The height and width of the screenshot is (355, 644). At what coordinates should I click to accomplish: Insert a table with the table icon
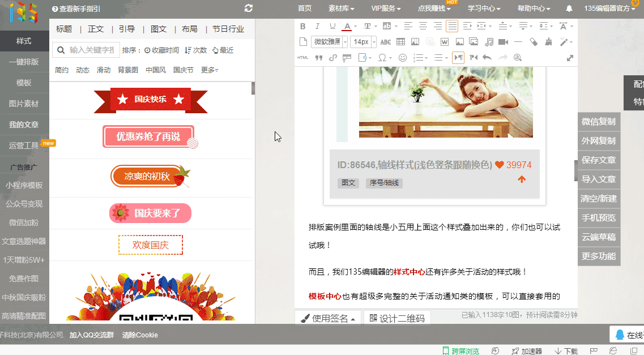click(x=400, y=42)
